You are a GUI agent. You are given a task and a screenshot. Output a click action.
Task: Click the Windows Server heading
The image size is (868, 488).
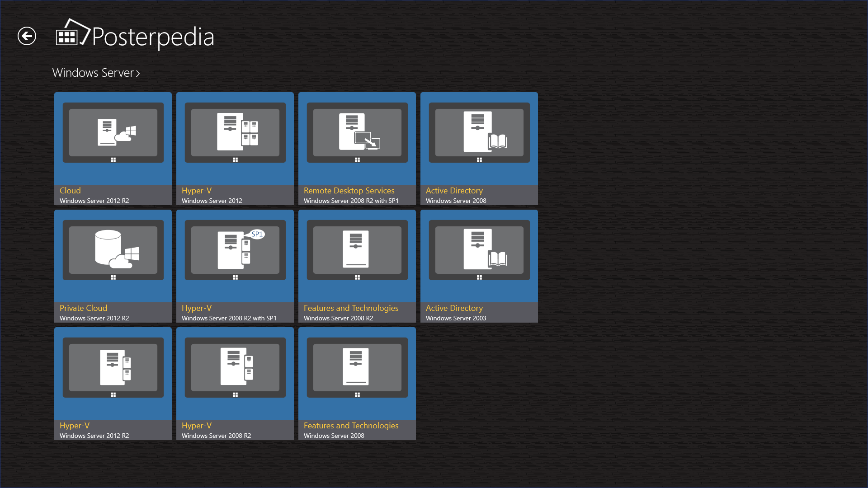click(93, 72)
